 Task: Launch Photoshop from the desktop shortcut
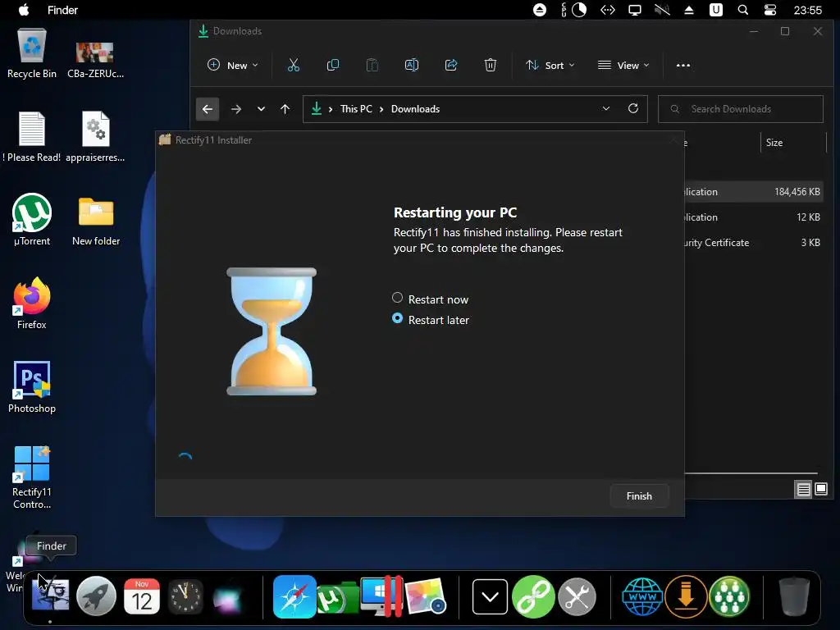32,387
